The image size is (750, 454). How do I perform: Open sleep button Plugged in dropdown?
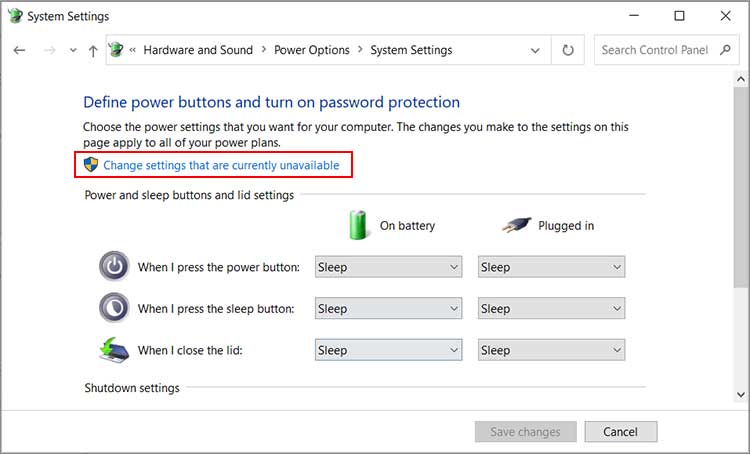coord(551,309)
